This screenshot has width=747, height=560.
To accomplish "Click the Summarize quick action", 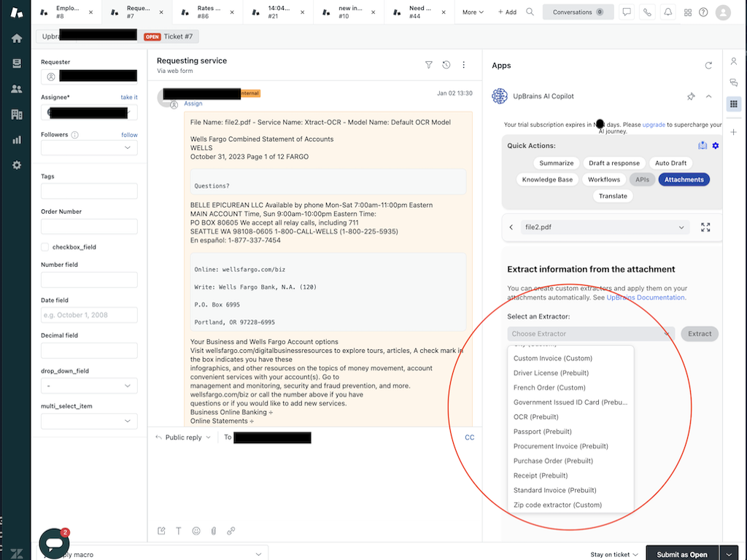I will coord(557,163).
